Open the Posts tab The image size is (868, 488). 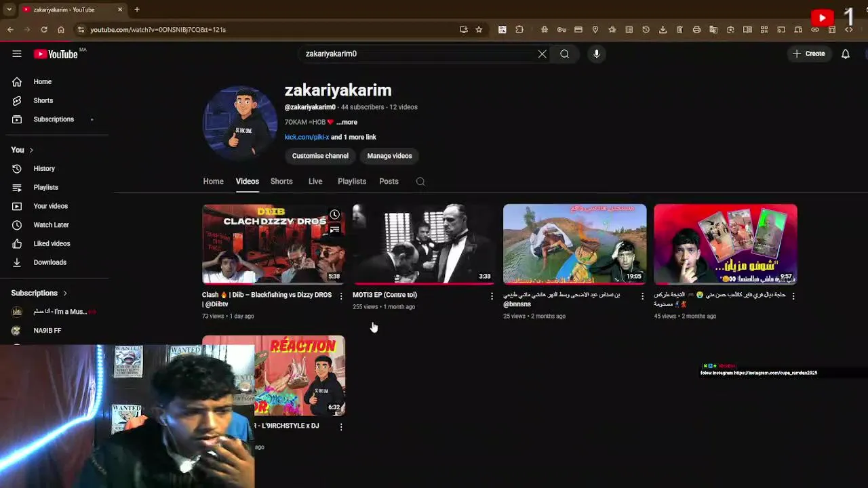click(389, 182)
